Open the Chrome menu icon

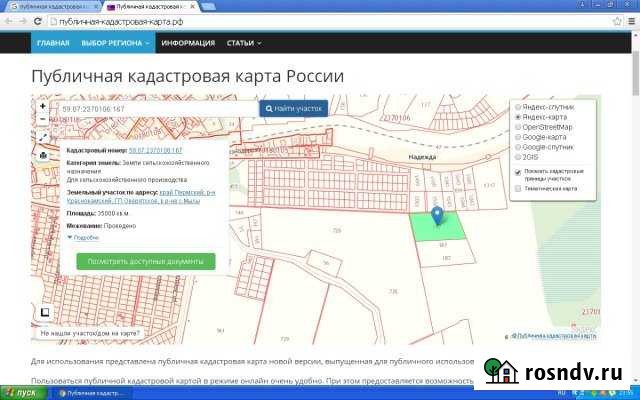pyautogui.click(x=633, y=21)
